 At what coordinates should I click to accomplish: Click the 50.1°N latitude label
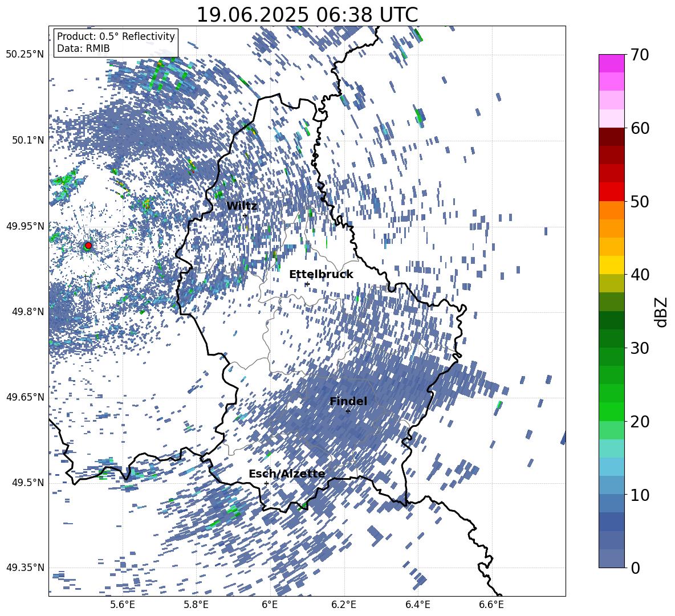click(27, 140)
